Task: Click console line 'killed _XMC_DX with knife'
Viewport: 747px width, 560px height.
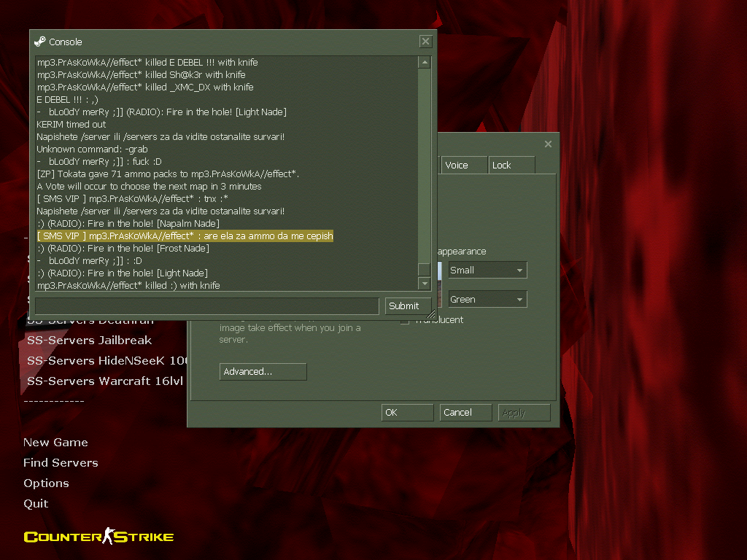Action: click(145, 87)
